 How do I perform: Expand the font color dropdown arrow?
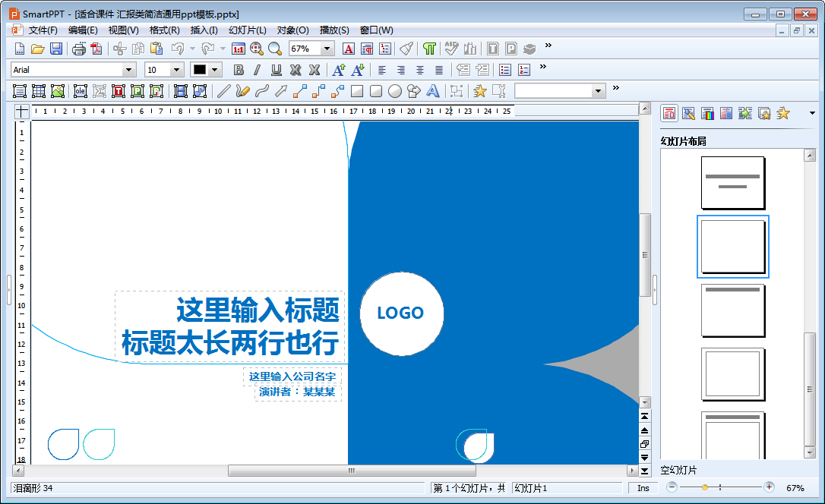pyautogui.click(x=215, y=70)
